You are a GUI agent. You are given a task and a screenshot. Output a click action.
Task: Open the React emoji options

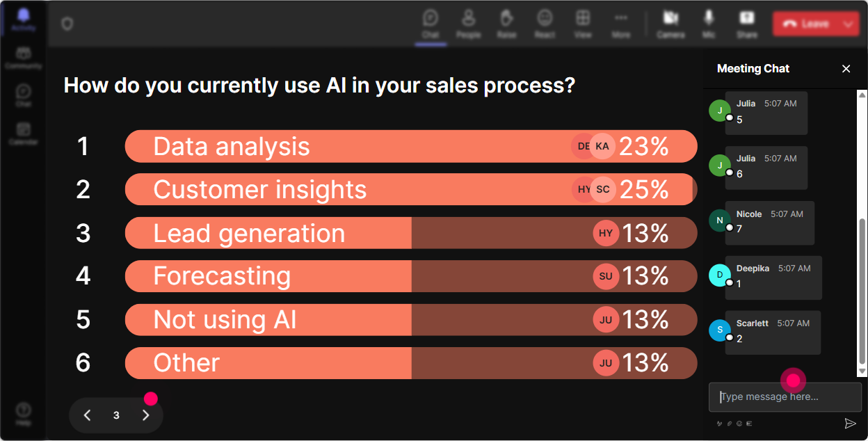[x=545, y=24]
